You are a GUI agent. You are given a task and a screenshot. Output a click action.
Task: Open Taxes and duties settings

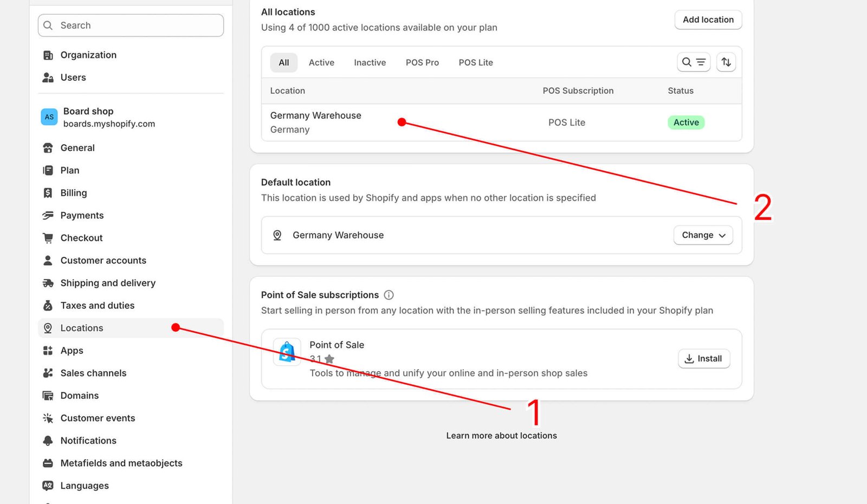(x=131, y=306)
